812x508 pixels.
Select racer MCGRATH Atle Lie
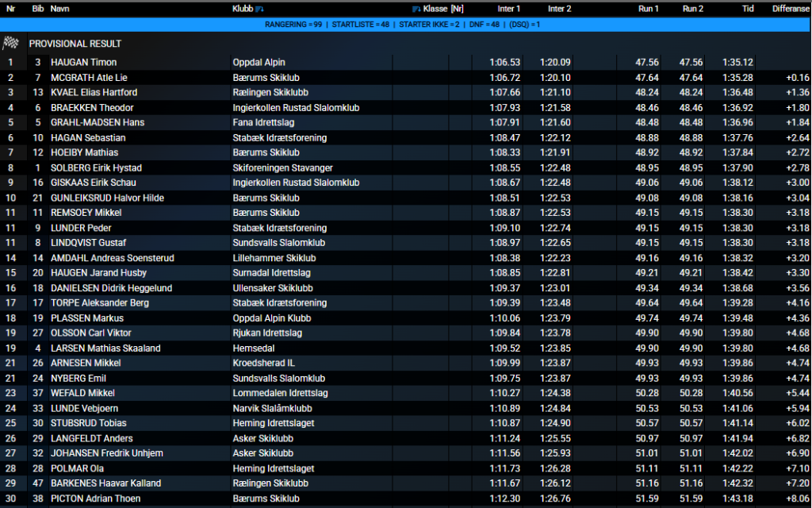coord(89,77)
